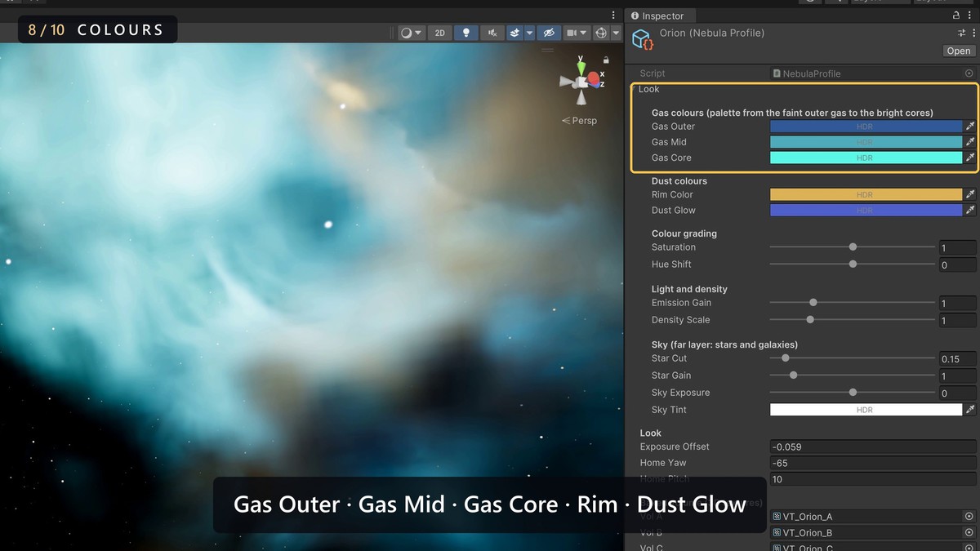
Task: Toggle the scene gizmo rotation lock
Action: (x=606, y=60)
